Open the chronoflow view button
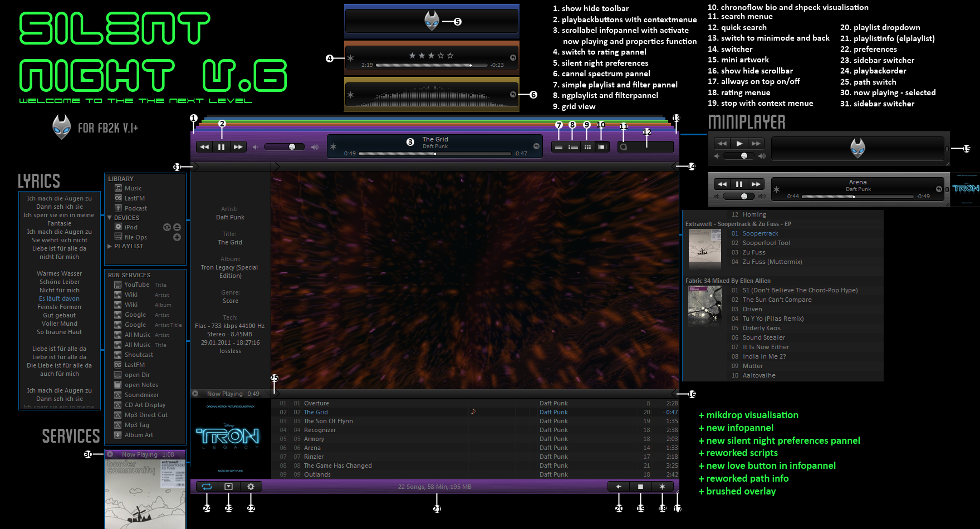This screenshot has width=980, height=529. click(x=602, y=147)
